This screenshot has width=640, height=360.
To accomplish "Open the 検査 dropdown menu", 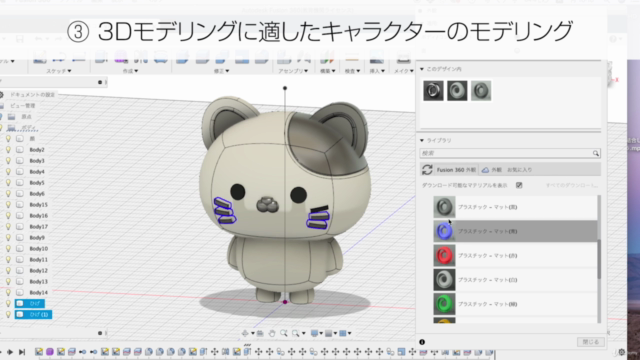I will 352,71.
